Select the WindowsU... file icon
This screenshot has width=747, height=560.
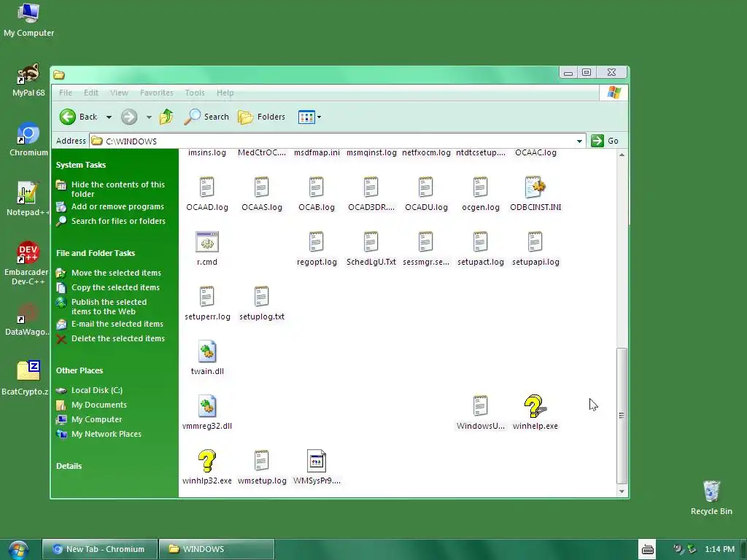[481, 406]
